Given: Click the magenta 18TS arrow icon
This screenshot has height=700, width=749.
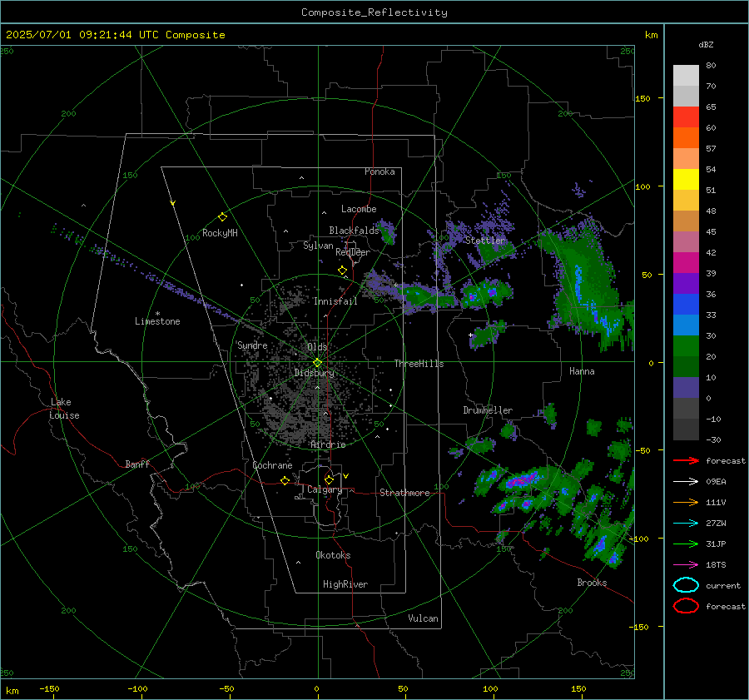Looking at the screenshot, I should (x=686, y=565).
